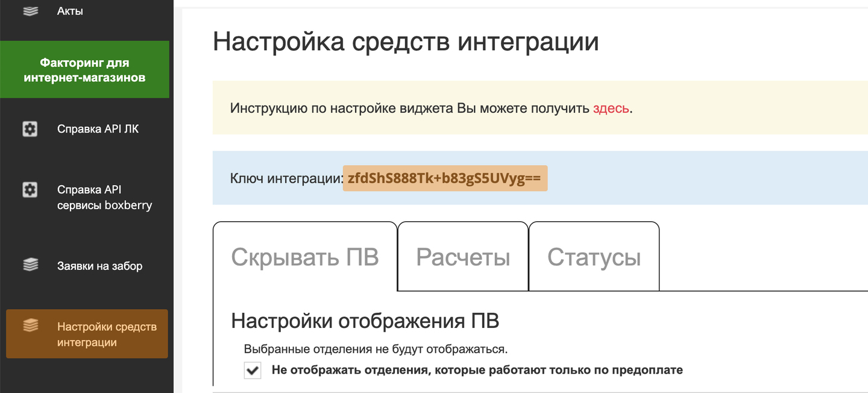Open the Справка API ЛК sidebar entry
Screen dimensions: 868x393
point(98,128)
